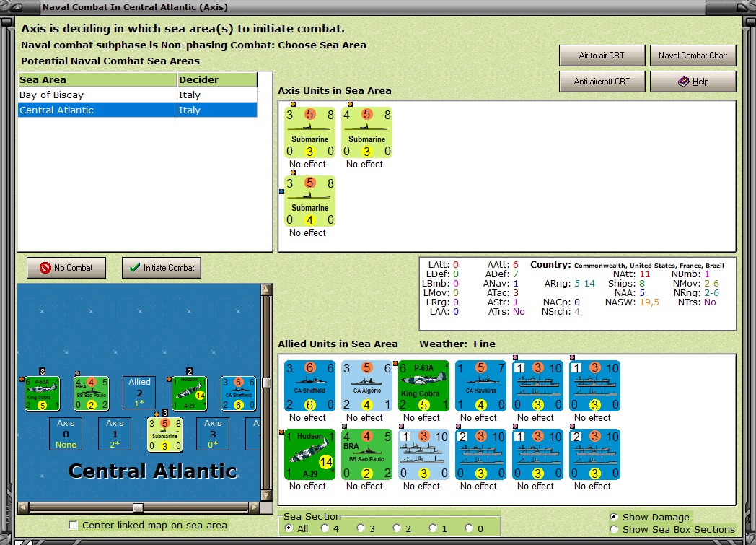The width and height of the screenshot is (756, 545).
Task: Select the Axis Submarine with 4 5 8 values
Action: pyautogui.click(x=366, y=133)
